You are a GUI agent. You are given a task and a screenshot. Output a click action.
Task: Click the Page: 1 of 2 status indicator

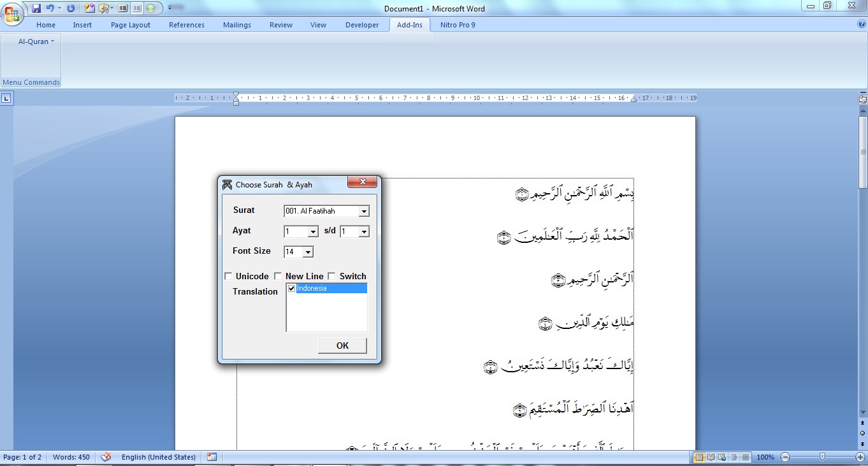pos(22,457)
